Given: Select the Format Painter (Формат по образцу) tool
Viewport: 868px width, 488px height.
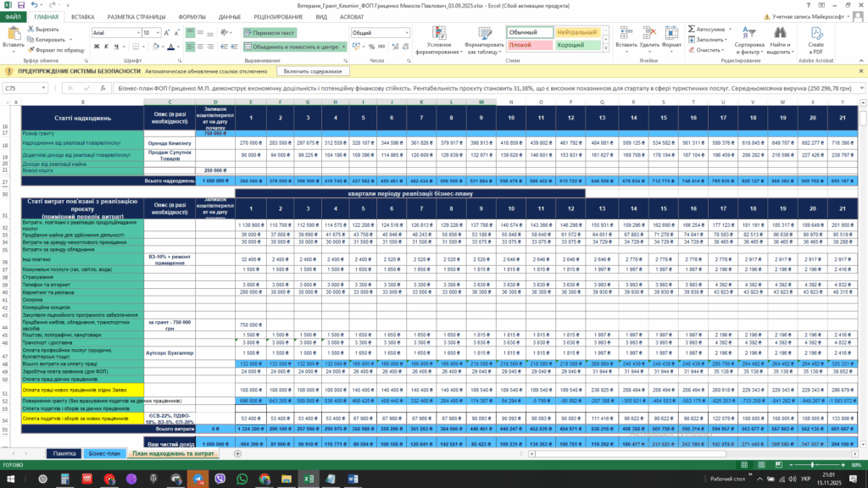Looking at the screenshot, I should click(x=31, y=49).
